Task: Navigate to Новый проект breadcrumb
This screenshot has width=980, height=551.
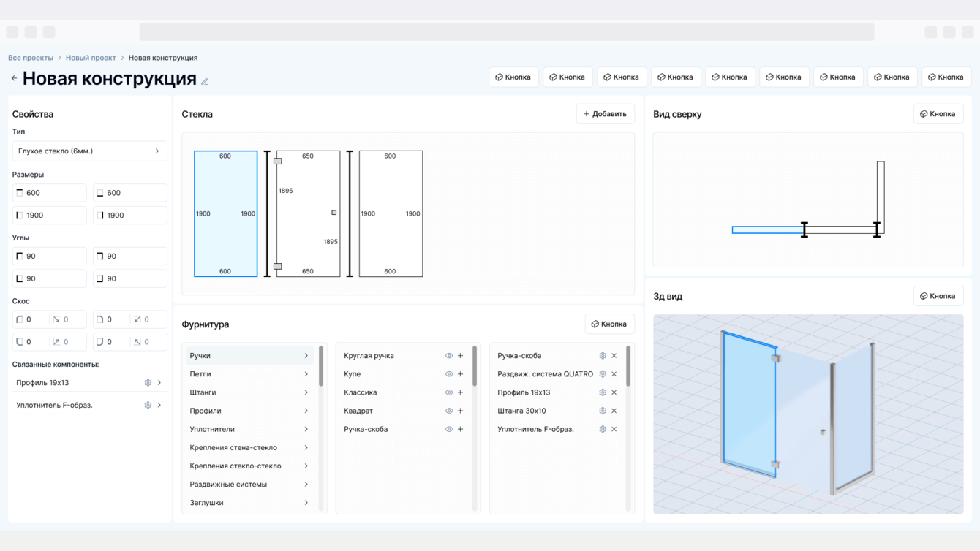Action: (91, 58)
